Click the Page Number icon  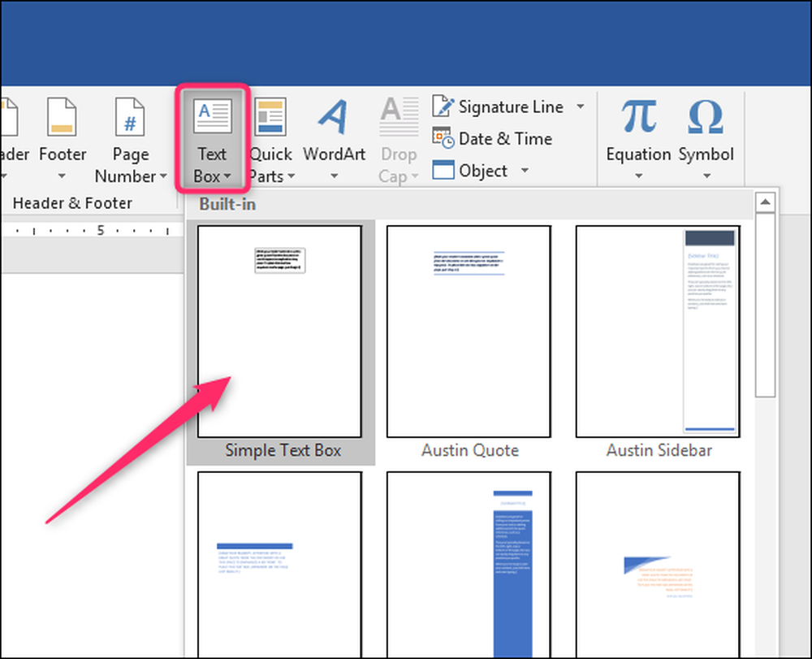pos(130,116)
